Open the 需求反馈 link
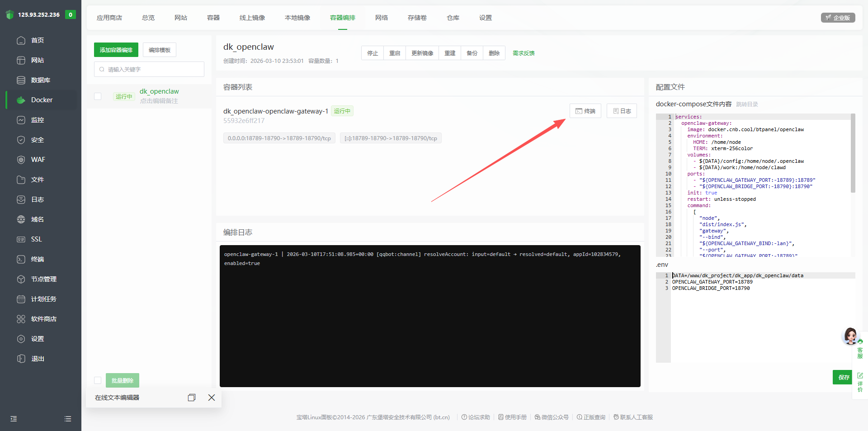This screenshot has height=431, width=868. (524, 53)
